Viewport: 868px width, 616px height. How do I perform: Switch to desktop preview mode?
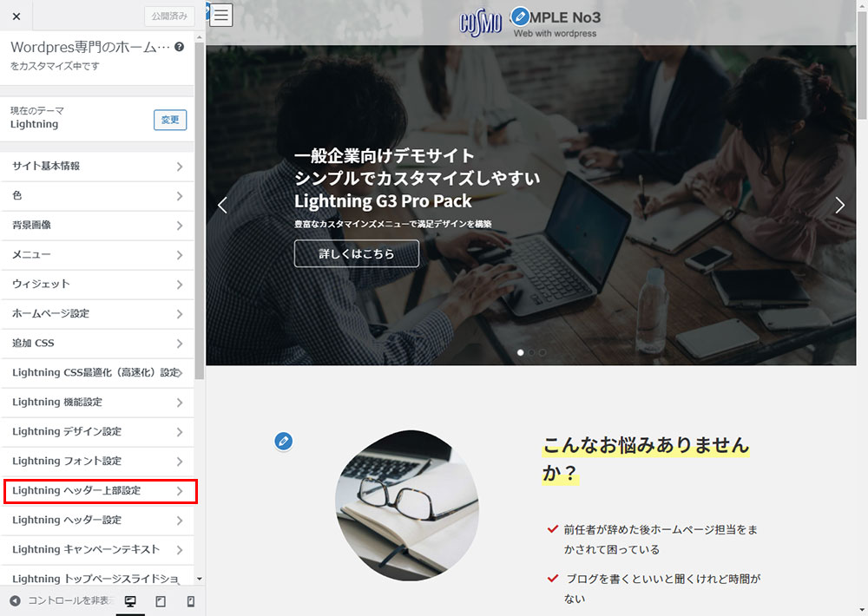(131, 601)
